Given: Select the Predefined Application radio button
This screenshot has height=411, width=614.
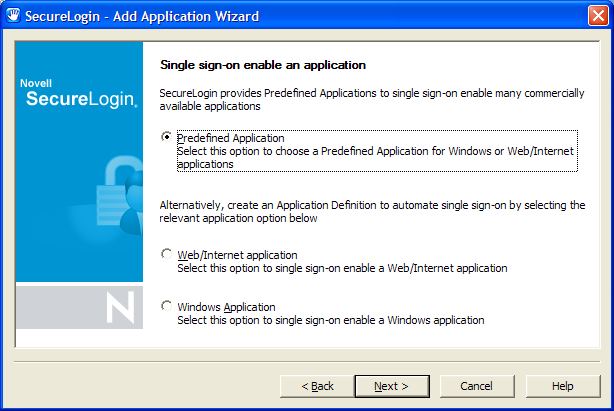Looking at the screenshot, I should 166,138.
